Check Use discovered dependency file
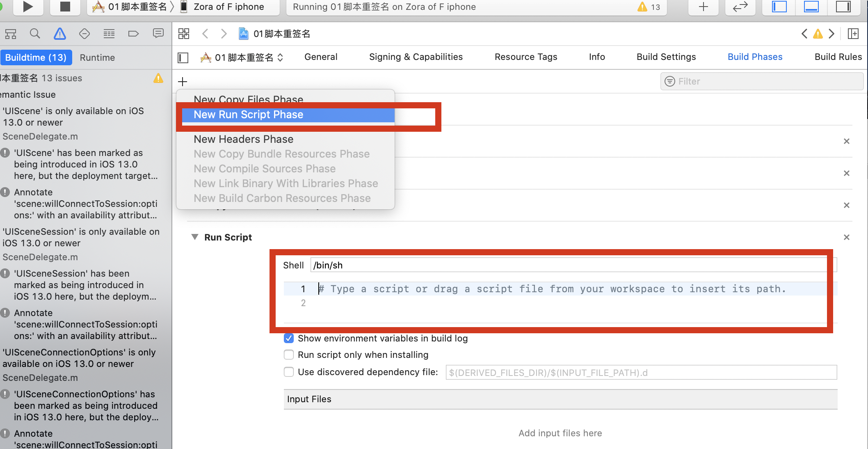The image size is (868, 449). 289,372
